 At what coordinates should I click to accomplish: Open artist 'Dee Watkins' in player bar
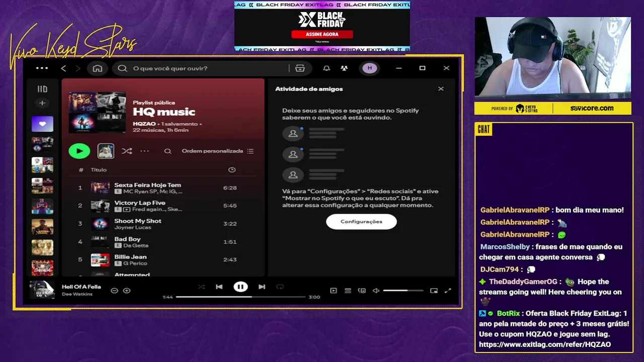[x=77, y=294]
